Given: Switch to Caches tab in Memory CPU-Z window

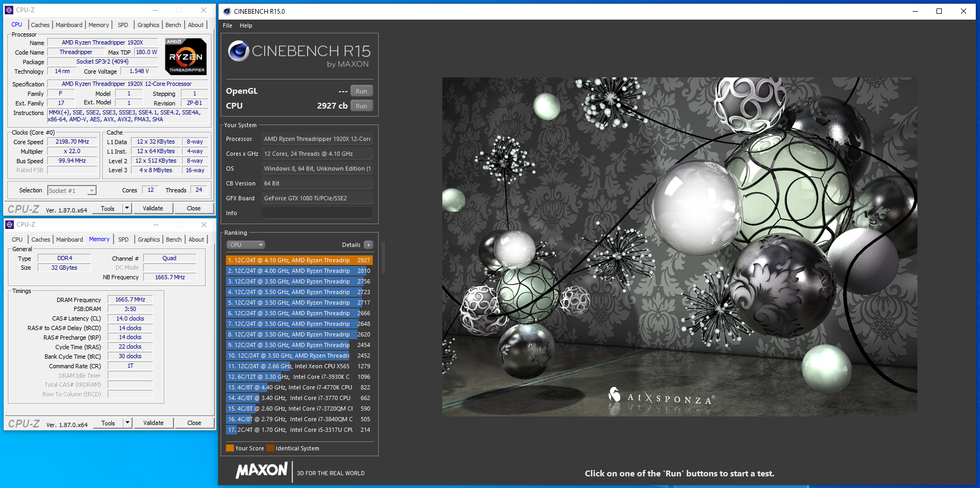Looking at the screenshot, I should [40, 239].
